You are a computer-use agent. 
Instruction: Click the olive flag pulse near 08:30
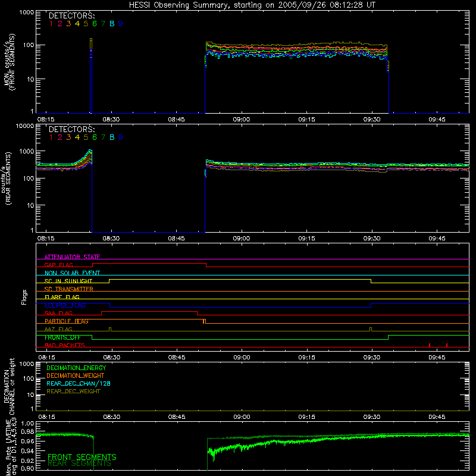coord(110,329)
